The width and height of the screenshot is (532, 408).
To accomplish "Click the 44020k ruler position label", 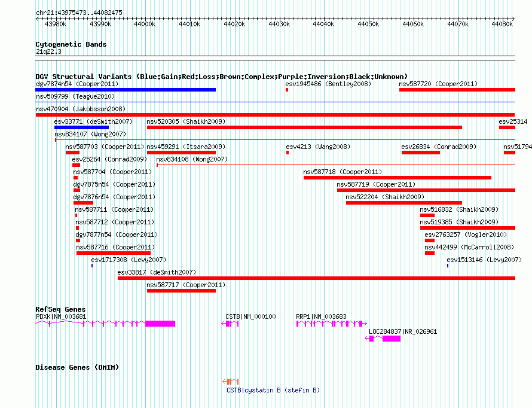I will pos(234,25).
